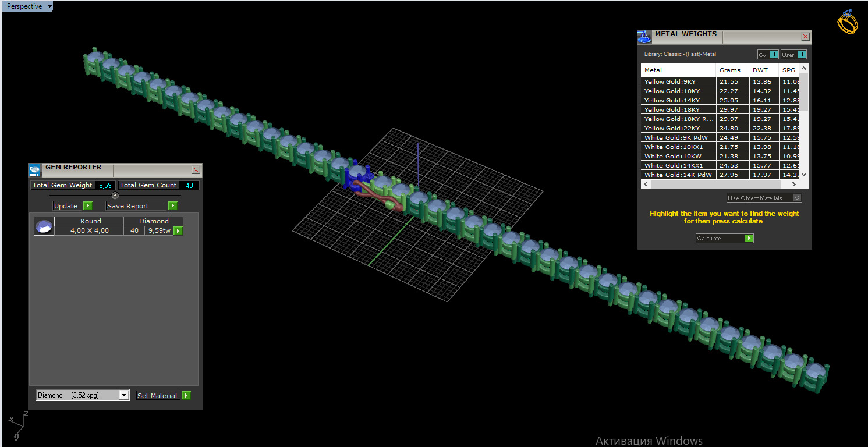The height and width of the screenshot is (447, 868).
Task: Click the Gem Reporter panel icon
Action: [x=35, y=170]
